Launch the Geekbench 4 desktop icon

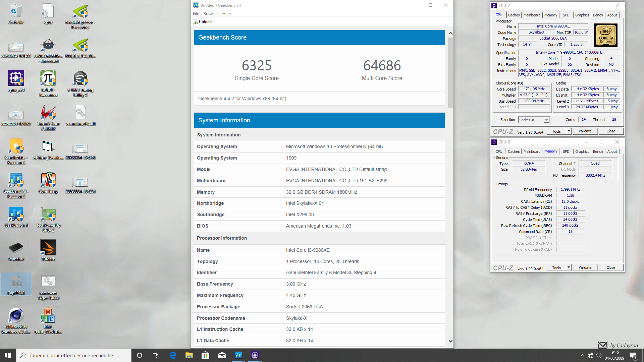16,217
